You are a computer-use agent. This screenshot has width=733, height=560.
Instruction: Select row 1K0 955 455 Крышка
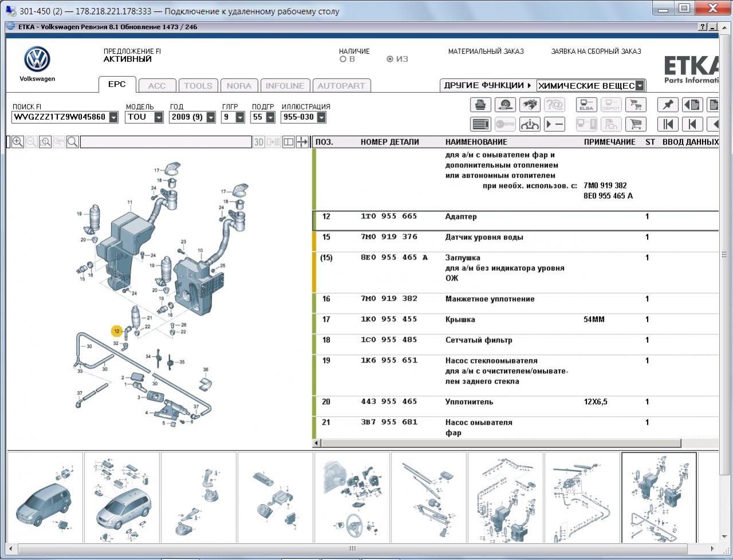(x=515, y=324)
